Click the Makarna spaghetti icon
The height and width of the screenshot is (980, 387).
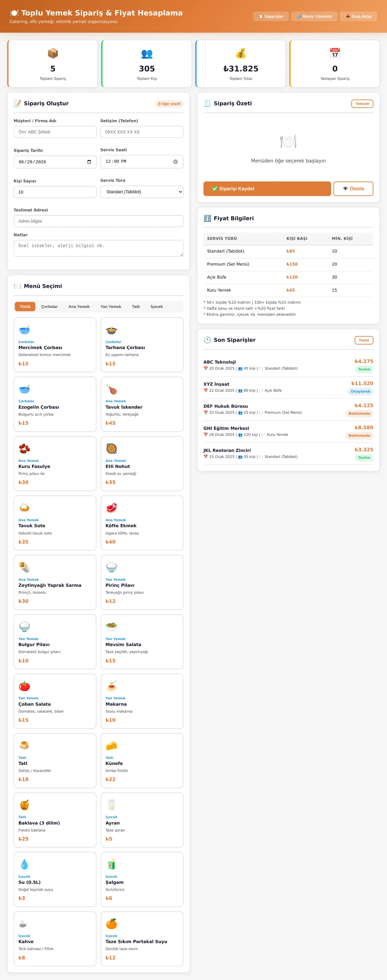[111, 685]
